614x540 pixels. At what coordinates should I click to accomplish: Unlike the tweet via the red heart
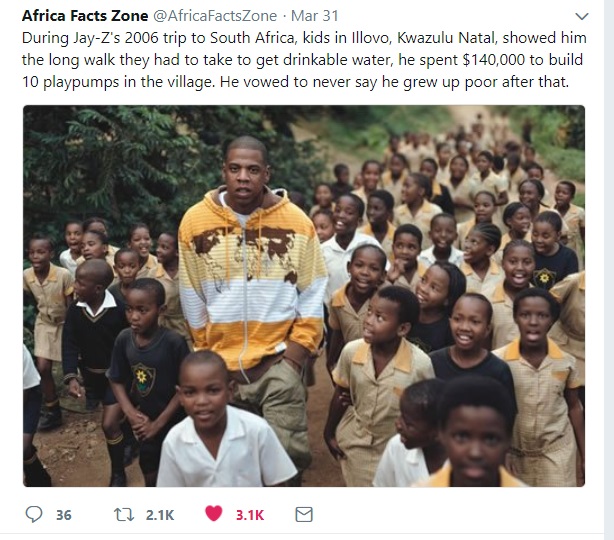pyautogui.click(x=213, y=513)
